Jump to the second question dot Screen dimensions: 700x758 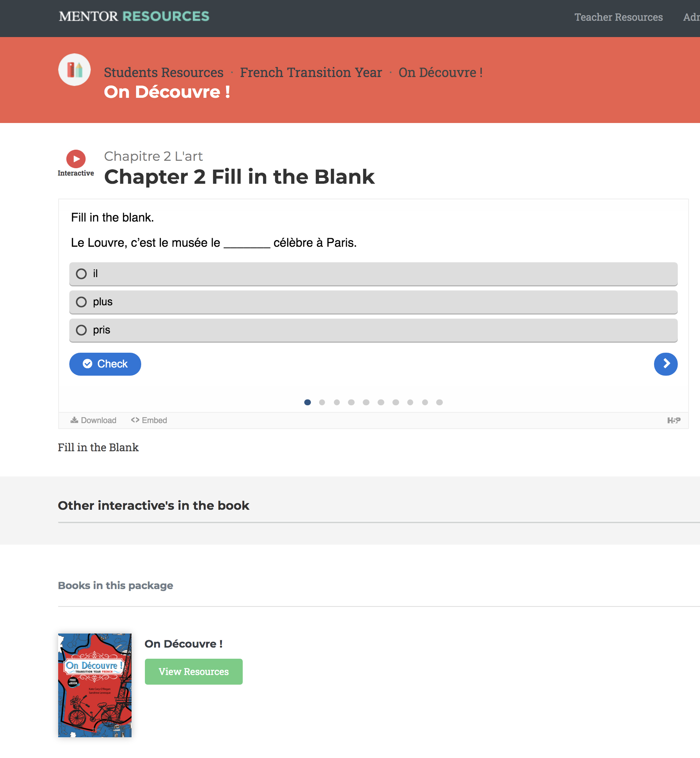pyautogui.click(x=322, y=402)
